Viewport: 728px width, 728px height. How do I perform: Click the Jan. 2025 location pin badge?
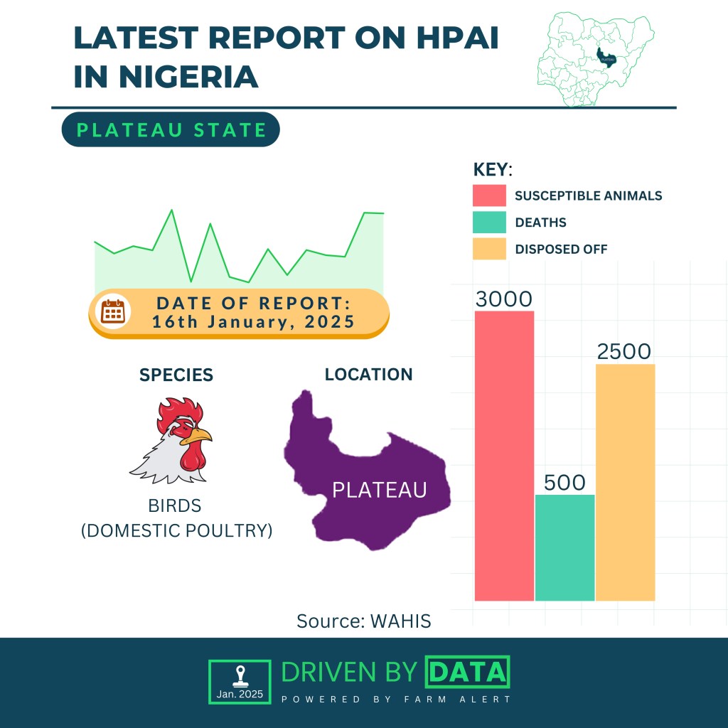tap(240, 682)
